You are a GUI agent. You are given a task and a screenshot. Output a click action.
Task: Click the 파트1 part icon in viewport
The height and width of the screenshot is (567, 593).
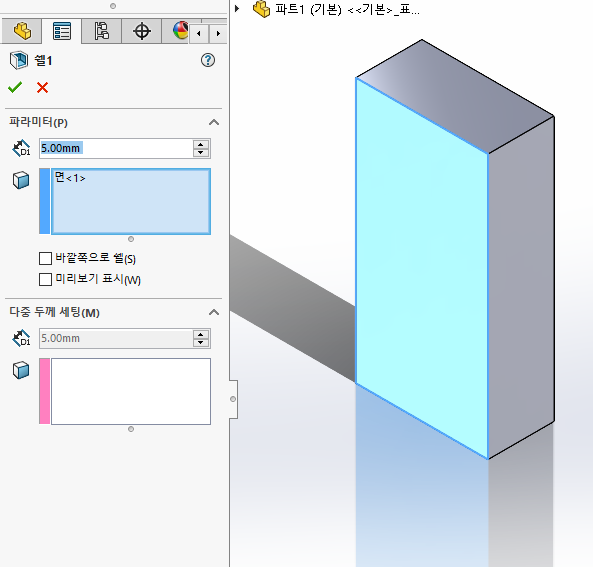(261, 9)
